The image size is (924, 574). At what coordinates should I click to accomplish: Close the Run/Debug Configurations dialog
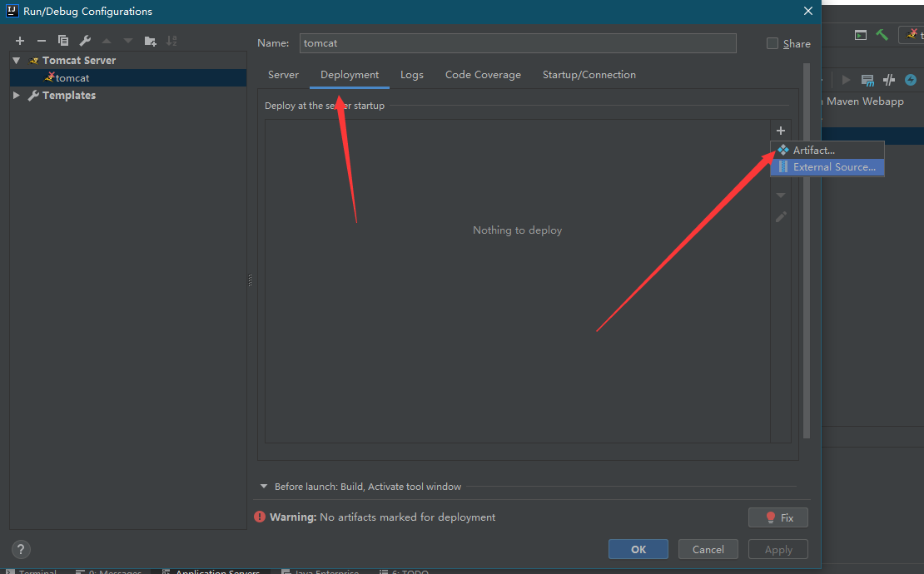pos(808,11)
